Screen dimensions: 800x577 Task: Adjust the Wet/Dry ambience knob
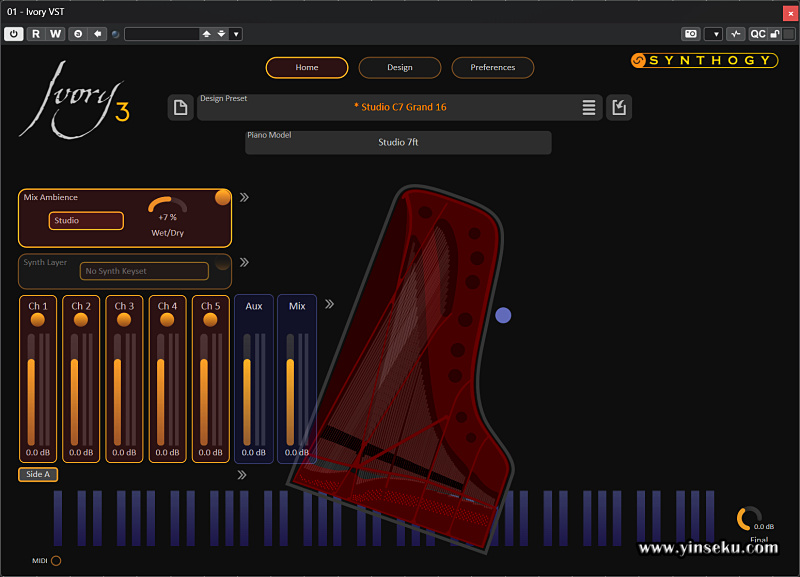166,205
